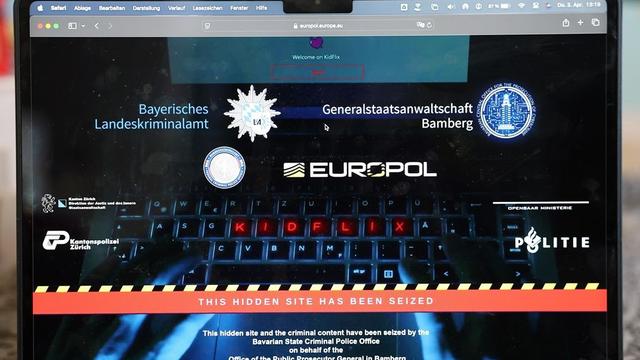The width and height of the screenshot is (640, 360).
Task: Open the Lesezeichen menu
Action: [x=207, y=8]
